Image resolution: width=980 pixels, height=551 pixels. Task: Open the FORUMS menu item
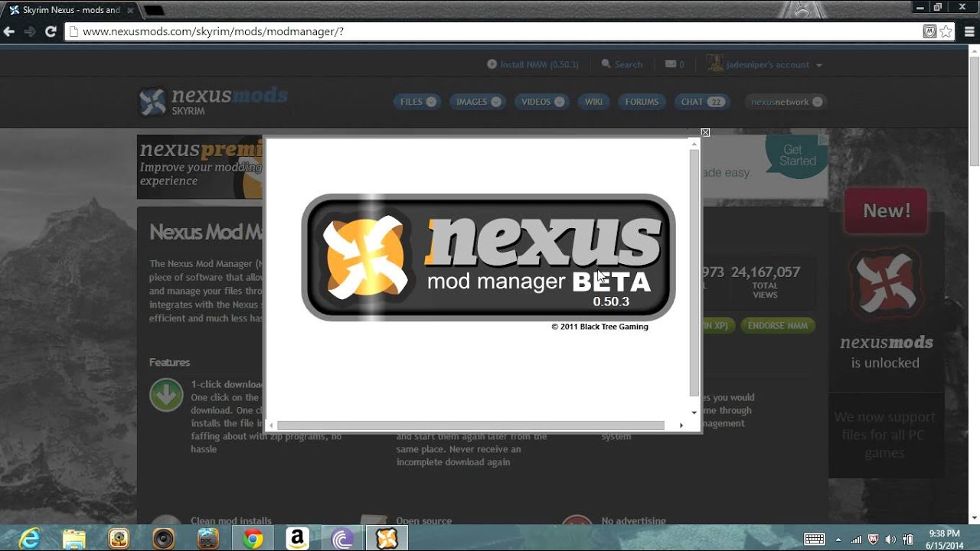tap(642, 102)
